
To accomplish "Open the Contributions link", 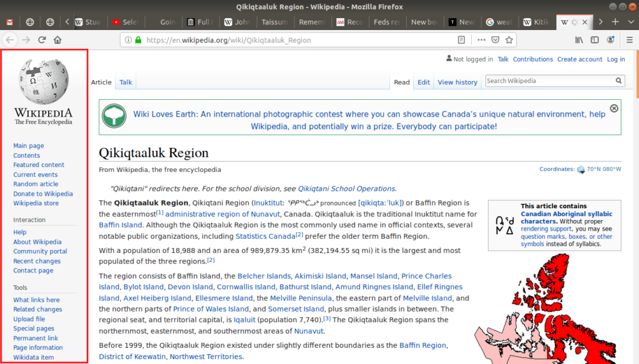I will [533, 59].
